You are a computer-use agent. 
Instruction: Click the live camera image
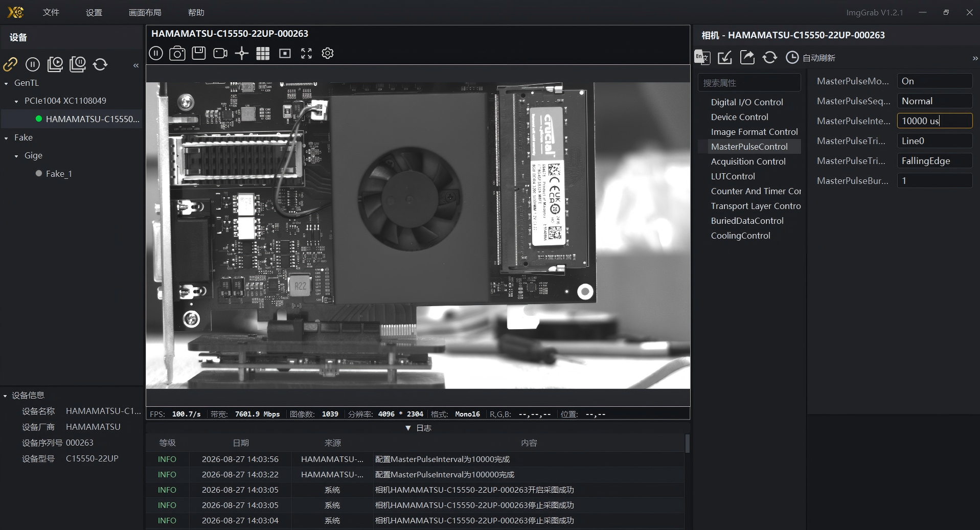click(x=418, y=236)
